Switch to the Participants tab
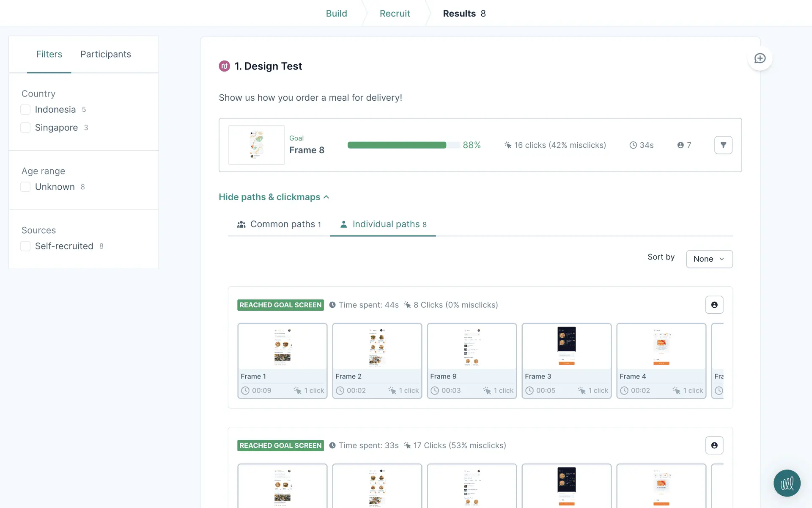This screenshot has width=812, height=508. 106,54
